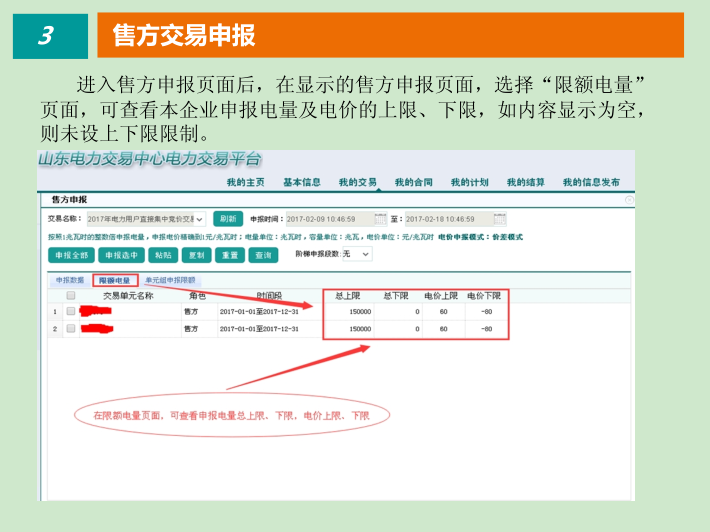Click the start 申报时间 input field
This screenshot has height=532, width=710.
[x=328, y=219]
